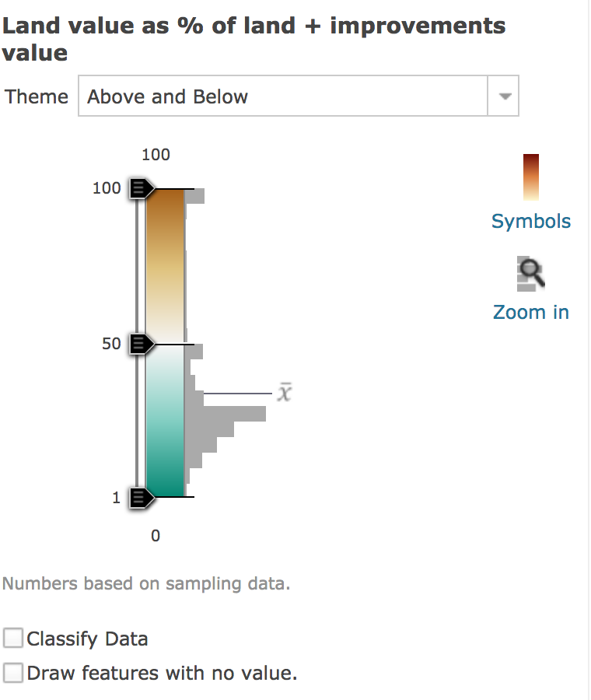Click the Symbols color ramp icon
This screenshot has height=700, width=591.
click(531, 177)
